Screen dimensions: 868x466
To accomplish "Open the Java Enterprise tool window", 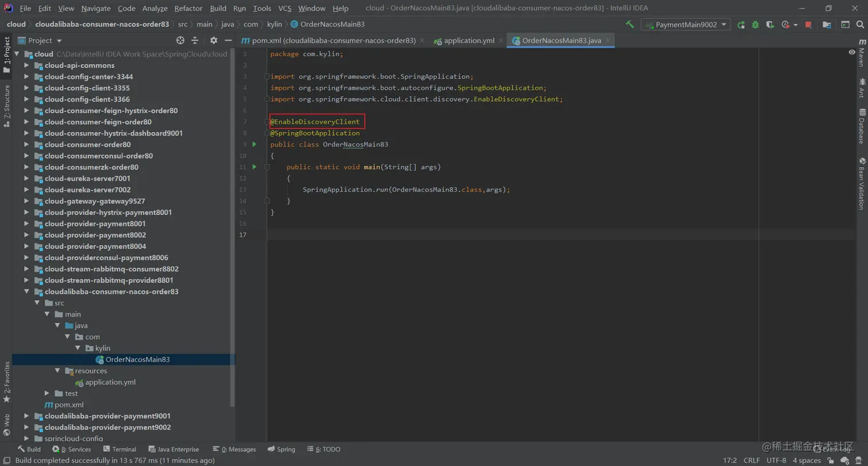I will click(174, 449).
